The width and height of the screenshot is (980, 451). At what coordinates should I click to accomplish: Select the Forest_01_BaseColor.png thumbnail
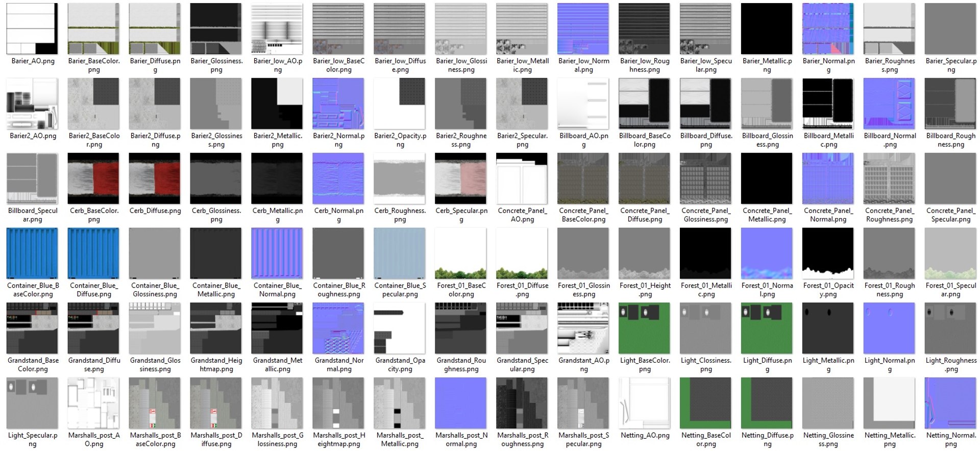(461, 253)
